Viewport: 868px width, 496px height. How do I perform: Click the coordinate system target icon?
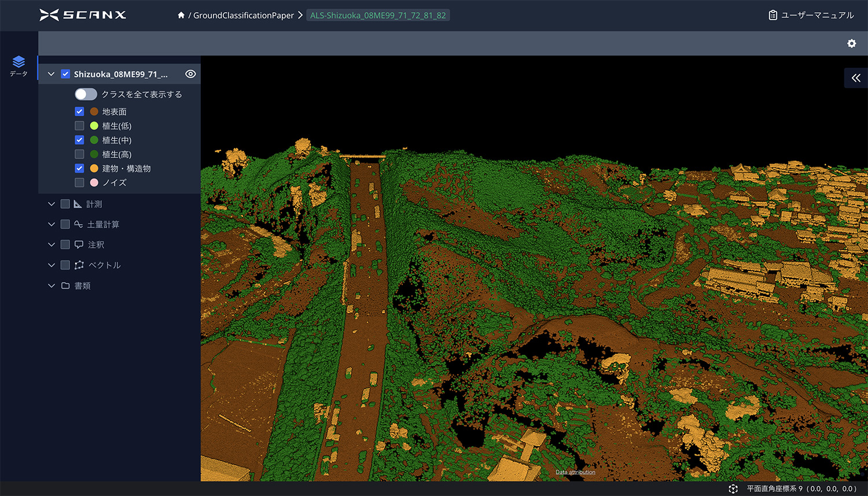click(x=733, y=488)
